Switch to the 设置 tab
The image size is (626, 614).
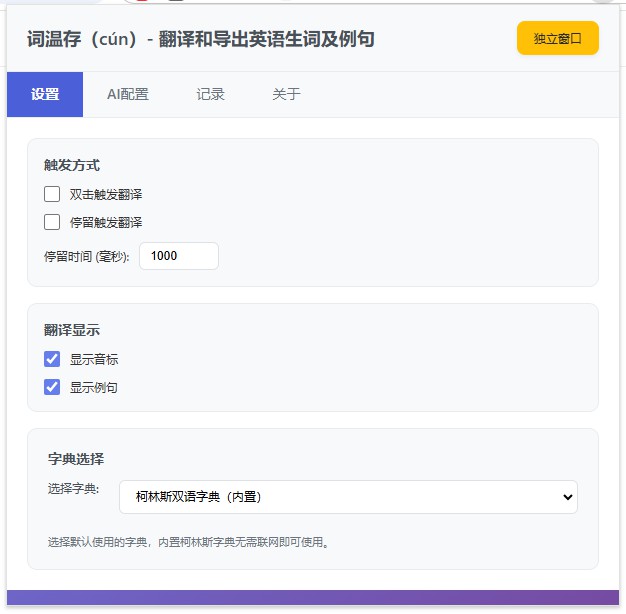coord(45,95)
